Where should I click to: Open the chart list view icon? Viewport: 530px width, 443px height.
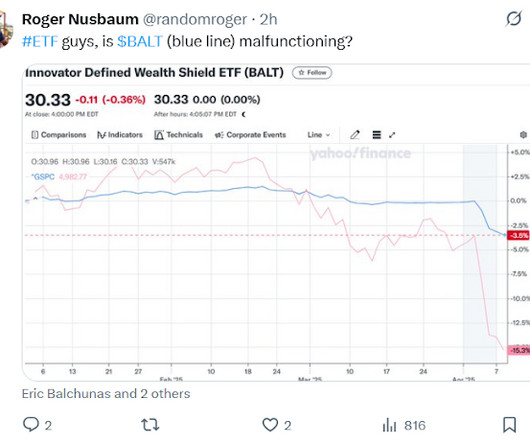click(x=377, y=135)
